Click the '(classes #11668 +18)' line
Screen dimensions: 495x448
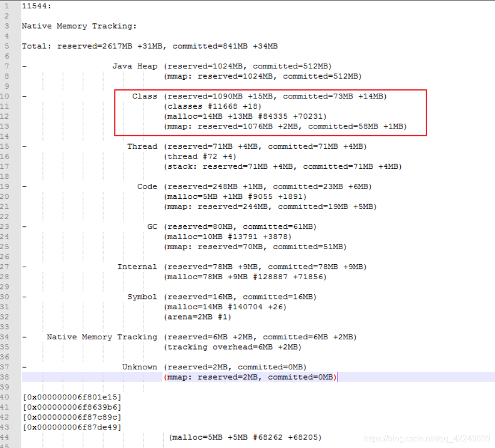(x=213, y=106)
